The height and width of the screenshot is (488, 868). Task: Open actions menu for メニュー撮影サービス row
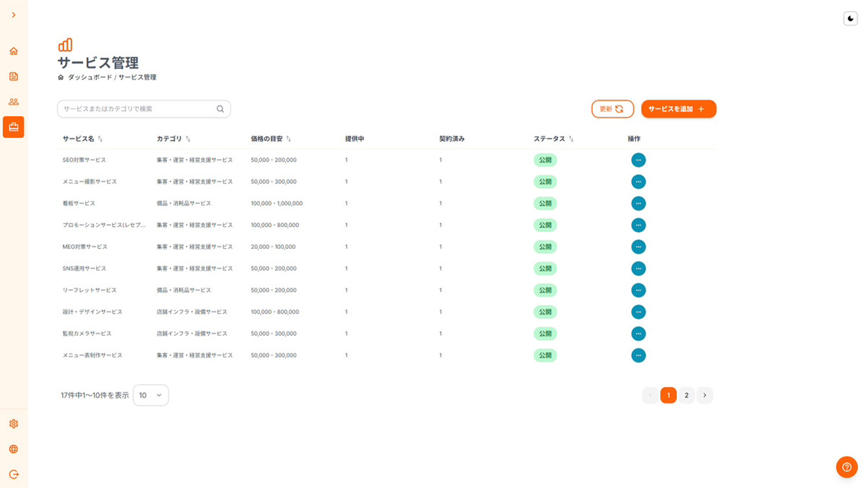click(638, 182)
